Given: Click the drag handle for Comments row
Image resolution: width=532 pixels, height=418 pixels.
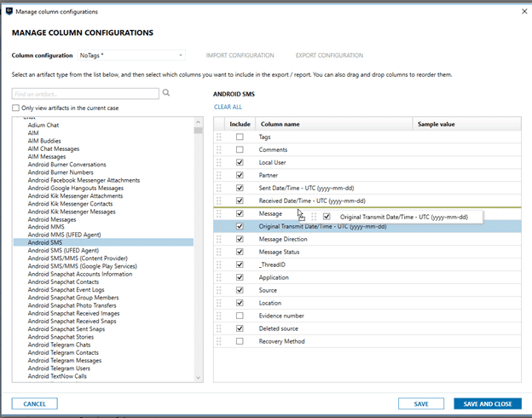Looking at the screenshot, I should 219,150.
